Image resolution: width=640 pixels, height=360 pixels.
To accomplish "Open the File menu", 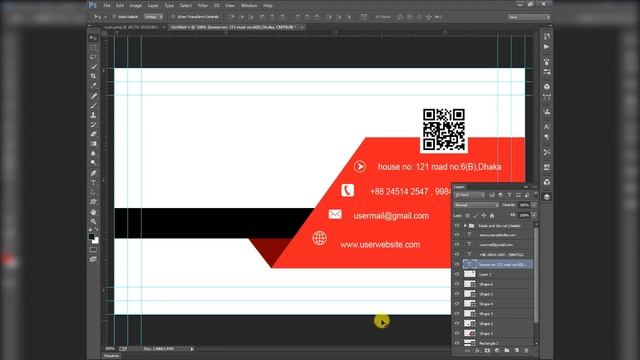I will (x=107, y=5).
